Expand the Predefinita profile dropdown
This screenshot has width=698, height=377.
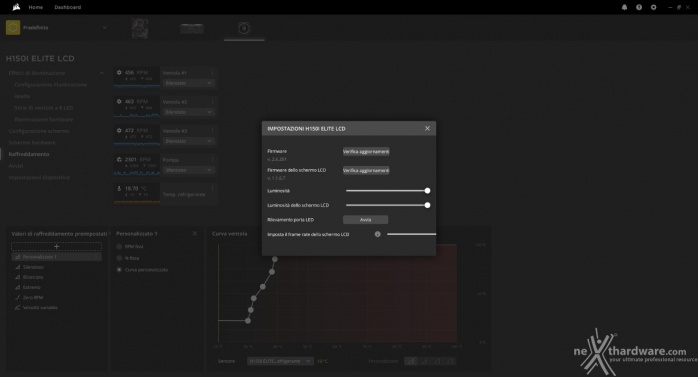click(105, 28)
